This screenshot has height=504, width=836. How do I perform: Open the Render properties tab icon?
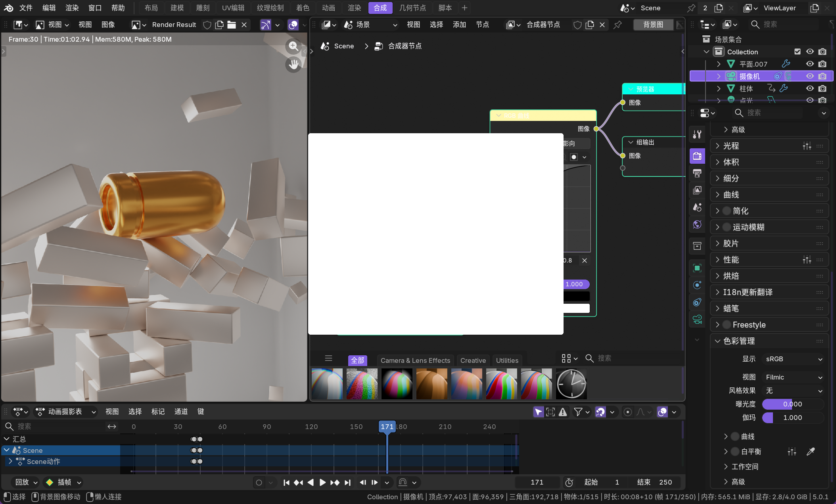point(697,156)
